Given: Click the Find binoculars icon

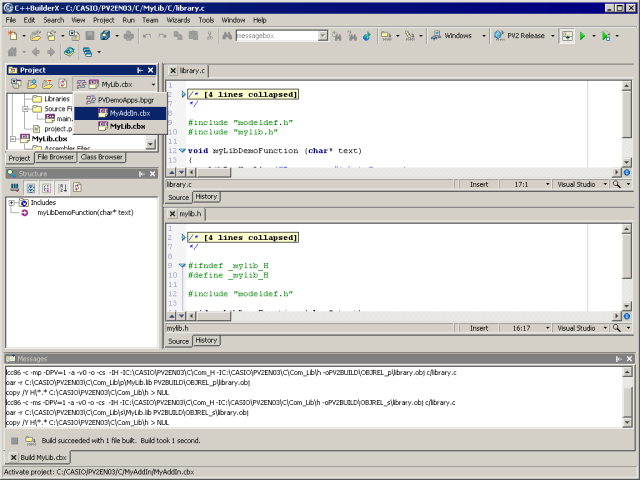Looking at the screenshot, I should coord(227,36).
